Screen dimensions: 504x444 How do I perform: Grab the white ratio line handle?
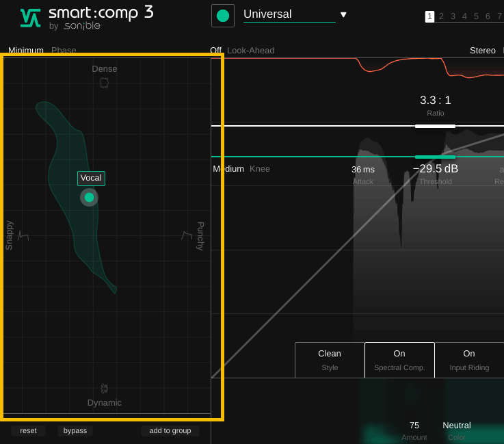click(435, 126)
